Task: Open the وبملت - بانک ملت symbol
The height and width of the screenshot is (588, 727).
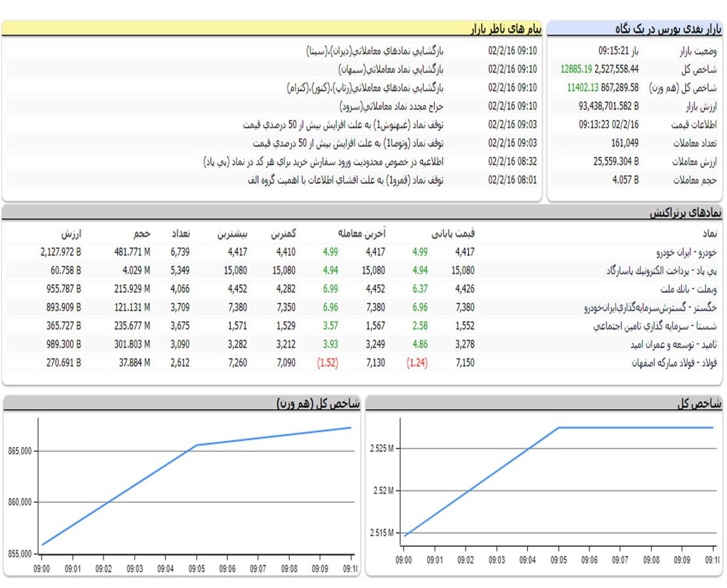Action: 688,289
